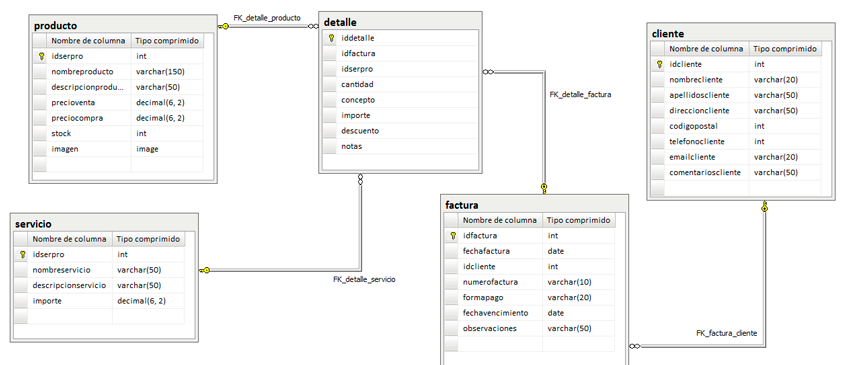Click the precioventa column name

(x=73, y=103)
